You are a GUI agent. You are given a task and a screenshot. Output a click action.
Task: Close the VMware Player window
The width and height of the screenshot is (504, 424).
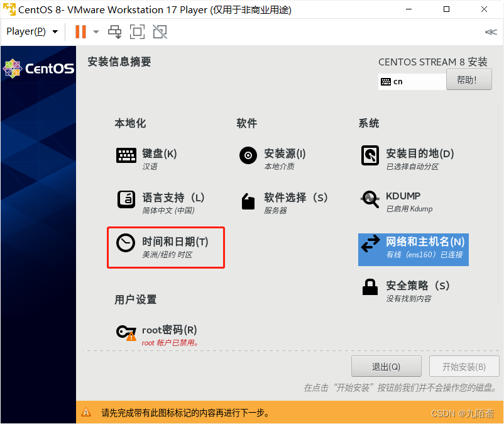pos(484,9)
